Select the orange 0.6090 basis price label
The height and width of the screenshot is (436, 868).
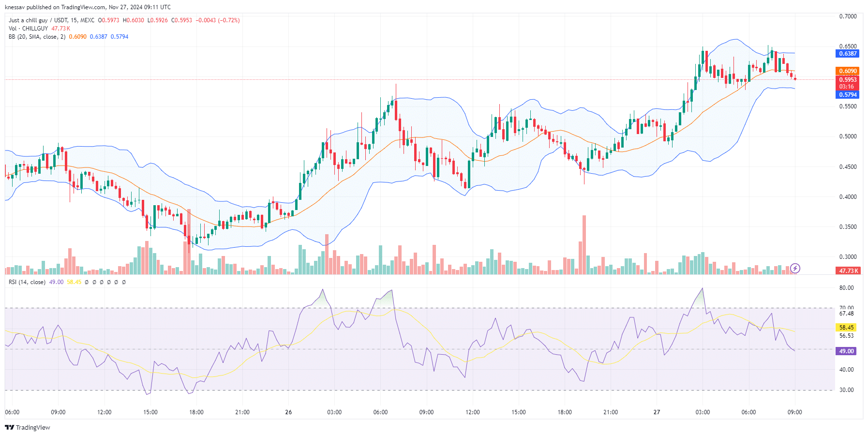click(848, 71)
